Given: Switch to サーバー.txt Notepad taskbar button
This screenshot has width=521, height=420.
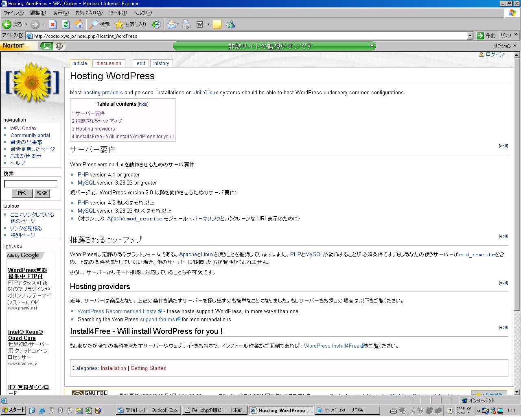Looking at the screenshot, I should click(347, 410).
